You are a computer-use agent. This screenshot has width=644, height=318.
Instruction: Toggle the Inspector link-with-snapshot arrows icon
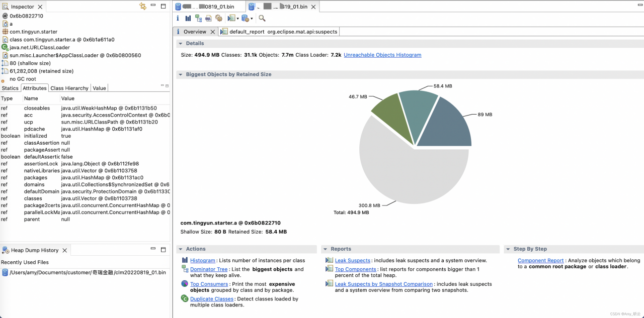pyautogui.click(x=143, y=7)
